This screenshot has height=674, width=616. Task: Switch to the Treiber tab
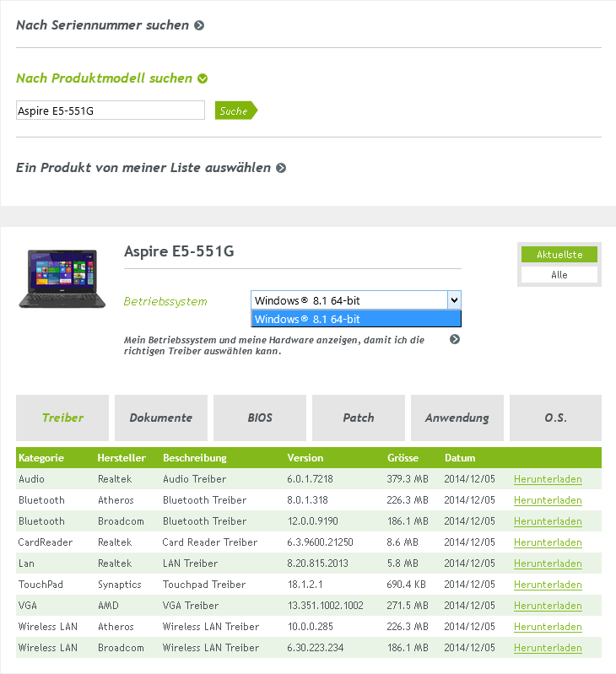pos(62,418)
